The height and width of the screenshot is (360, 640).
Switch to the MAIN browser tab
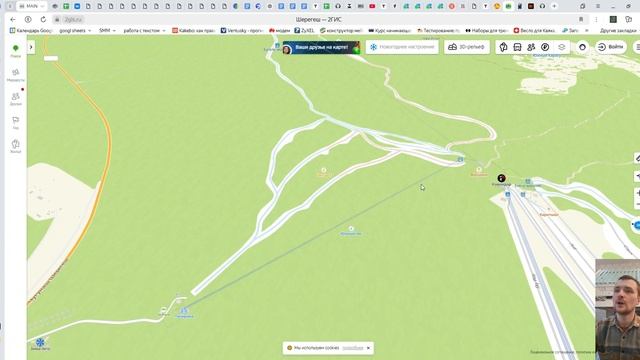click(32, 6)
